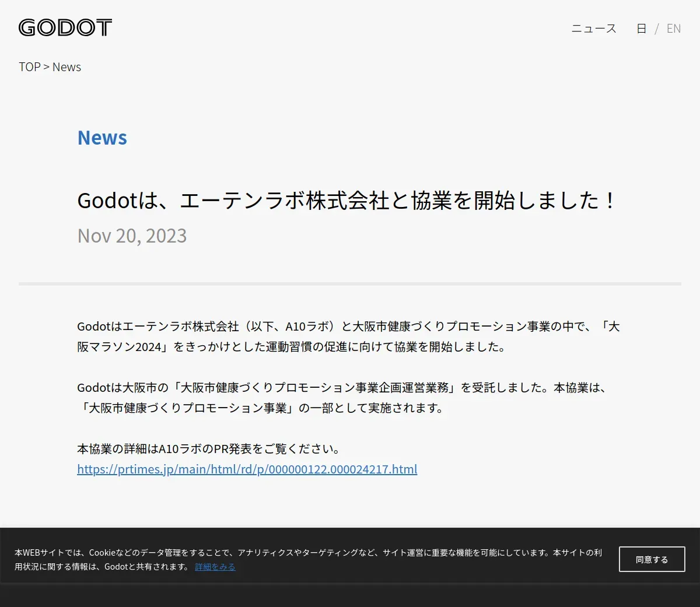Click the blue News section heading
The height and width of the screenshot is (607, 700).
[x=102, y=138]
